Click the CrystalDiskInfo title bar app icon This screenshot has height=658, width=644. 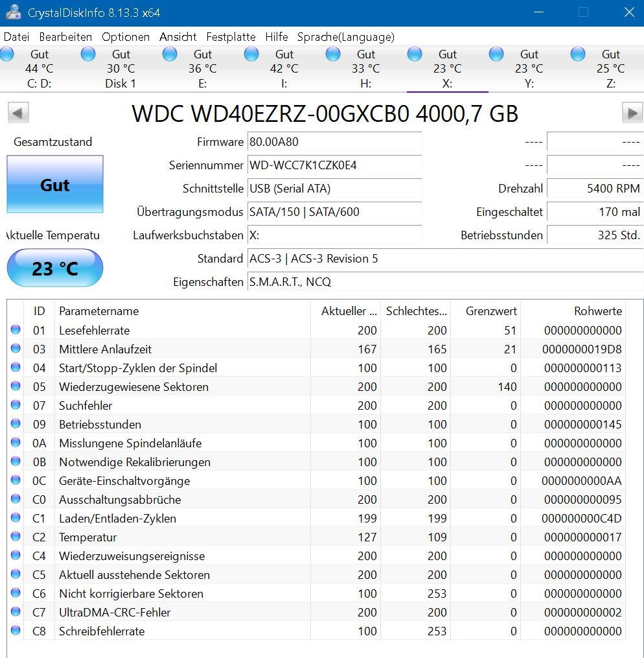click(x=13, y=12)
